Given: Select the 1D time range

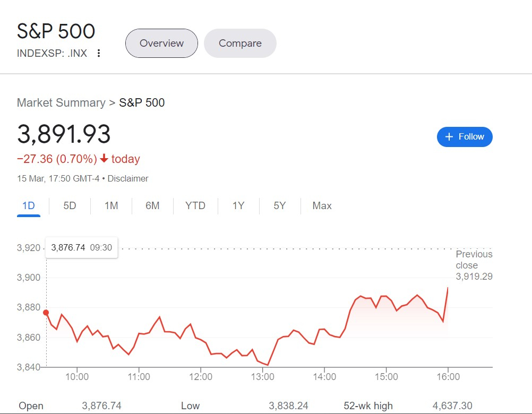Looking at the screenshot, I should point(29,206).
